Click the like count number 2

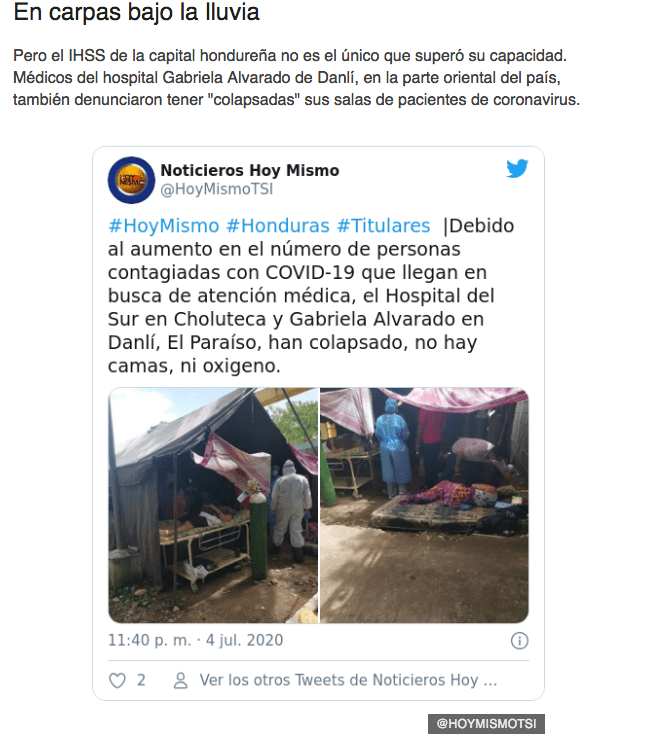click(141, 680)
